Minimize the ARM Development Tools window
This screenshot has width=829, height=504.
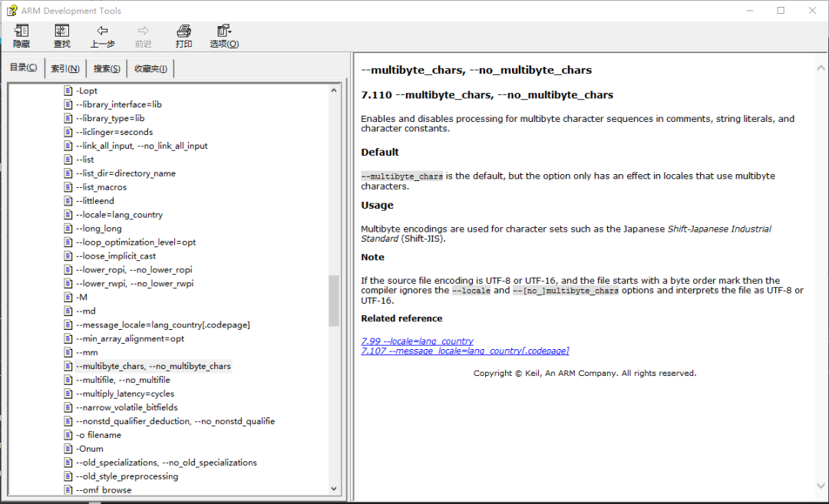click(749, 11)
